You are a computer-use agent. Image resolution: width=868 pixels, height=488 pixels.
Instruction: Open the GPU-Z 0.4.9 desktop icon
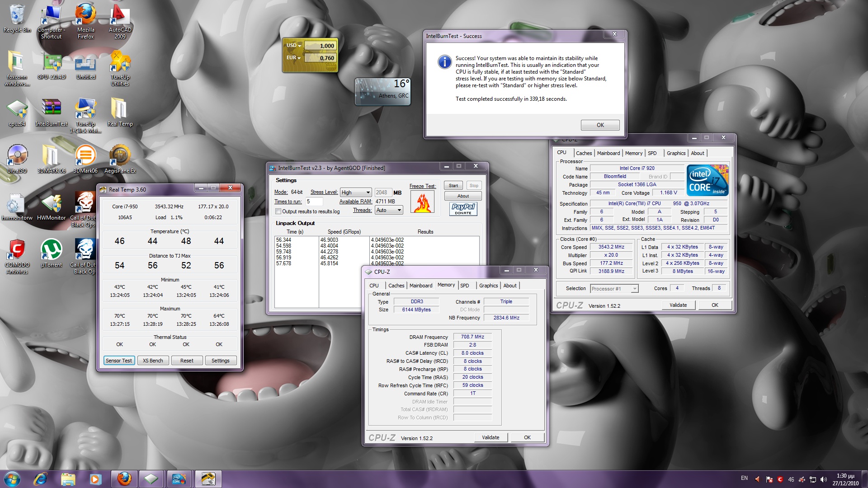(x=51, y=66)
